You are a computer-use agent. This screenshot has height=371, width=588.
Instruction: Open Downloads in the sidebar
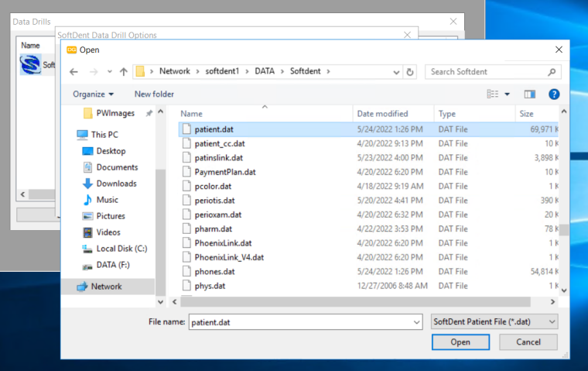tap(116, 184)
